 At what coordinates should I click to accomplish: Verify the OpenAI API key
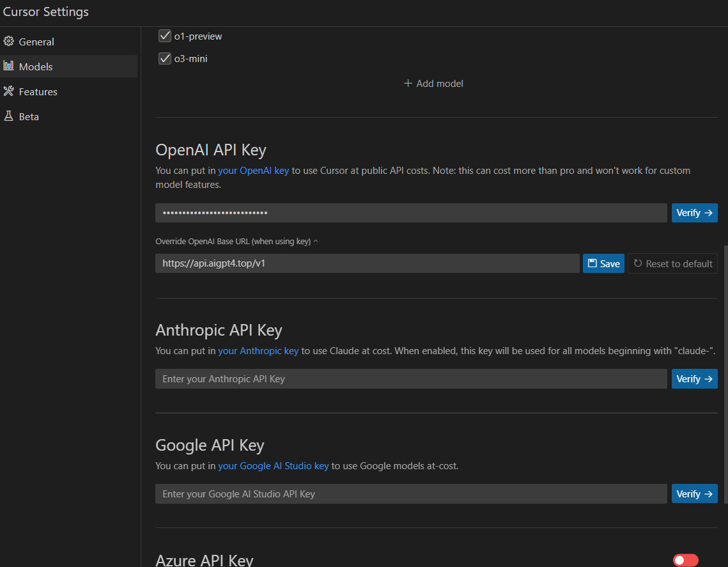click(694, 213)
